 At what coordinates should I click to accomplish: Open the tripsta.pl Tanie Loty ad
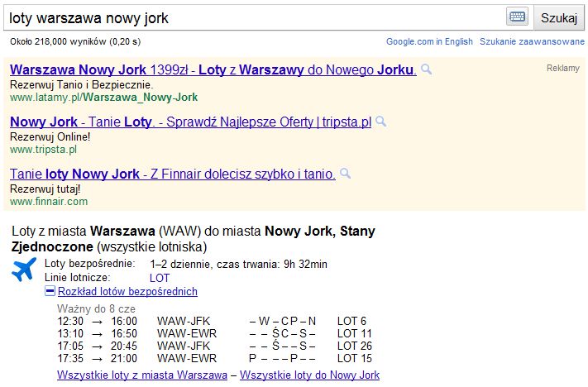tap(190, 122)
